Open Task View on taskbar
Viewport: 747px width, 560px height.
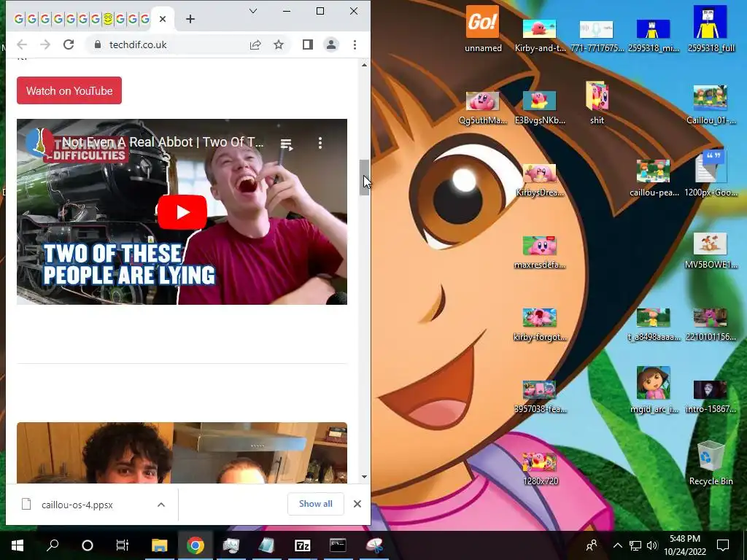[123, 545]
